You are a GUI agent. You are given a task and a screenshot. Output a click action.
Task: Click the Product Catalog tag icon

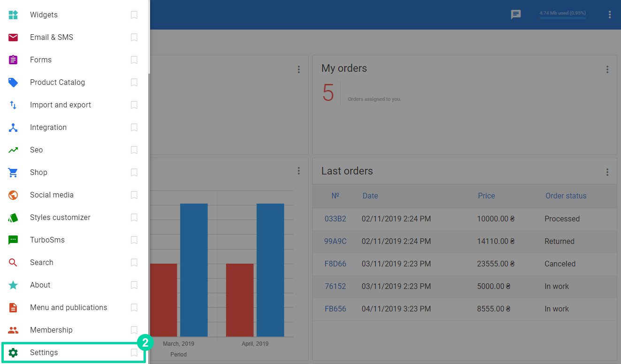13,83
